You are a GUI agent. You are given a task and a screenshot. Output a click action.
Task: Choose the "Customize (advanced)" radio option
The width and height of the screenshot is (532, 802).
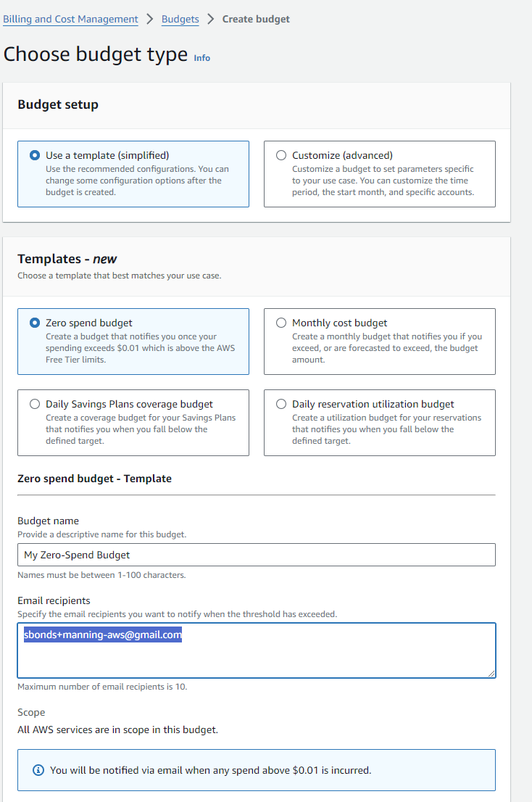click(281, 155)
